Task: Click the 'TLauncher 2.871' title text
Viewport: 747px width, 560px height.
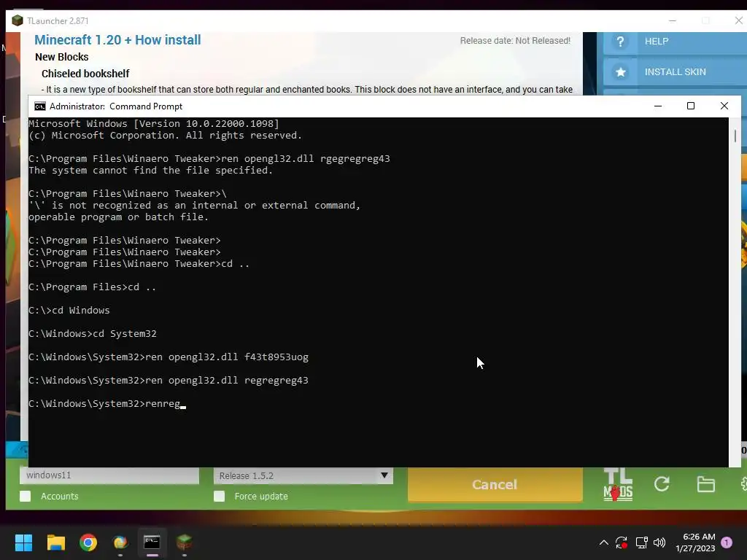Action: tap(58, 21)
